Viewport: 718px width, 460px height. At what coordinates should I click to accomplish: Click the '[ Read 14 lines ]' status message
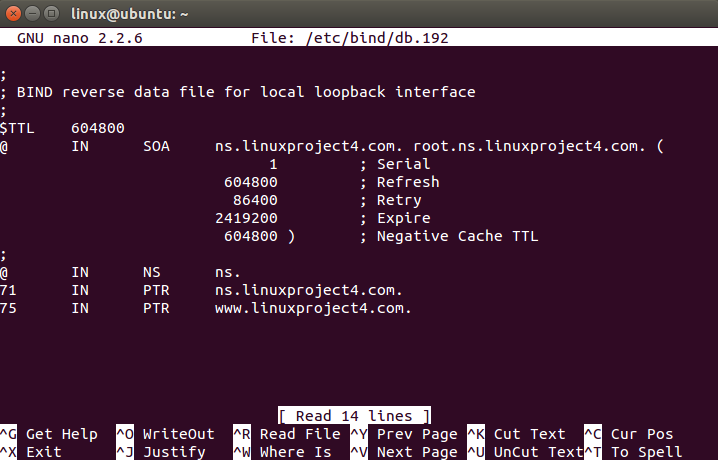(354, 416)
